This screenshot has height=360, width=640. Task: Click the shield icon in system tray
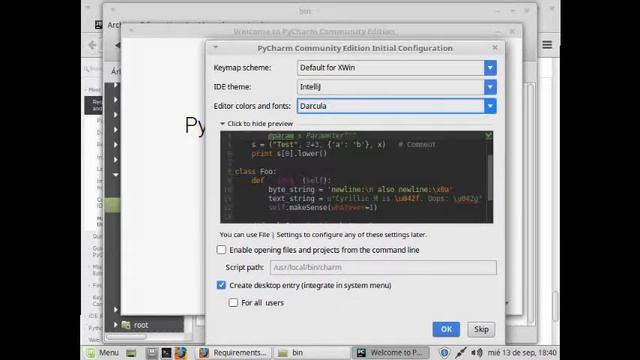(444, 353)
